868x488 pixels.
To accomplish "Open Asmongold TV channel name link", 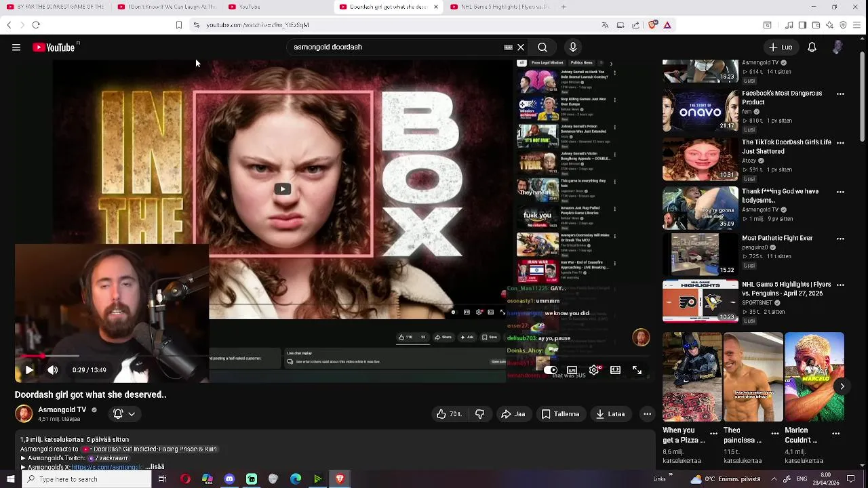I will 62,410.
